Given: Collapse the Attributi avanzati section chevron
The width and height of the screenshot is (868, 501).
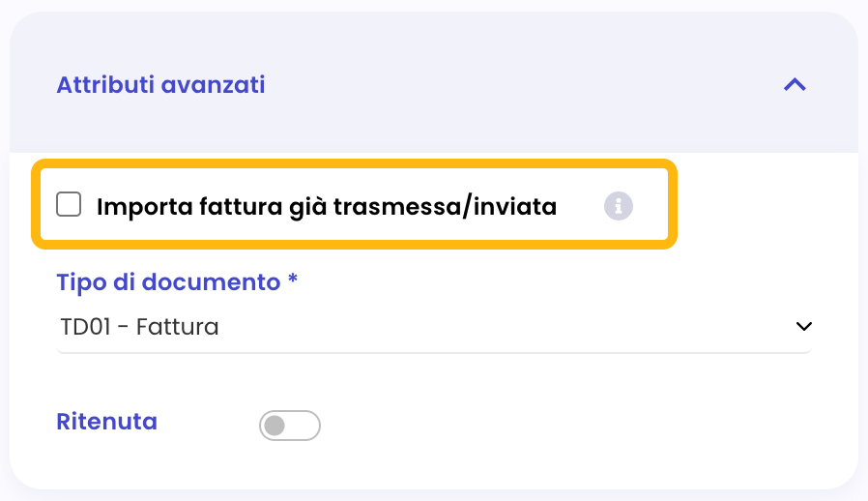Looking at the screenshot, I should [795, 85].
